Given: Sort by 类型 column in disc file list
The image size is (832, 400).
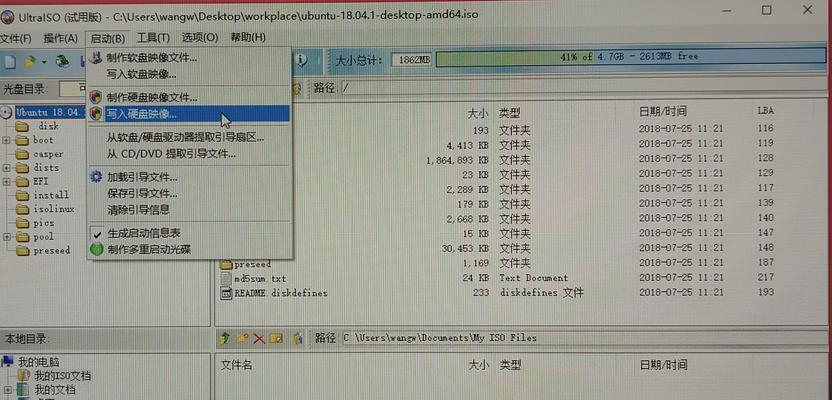Looking at the screenshot, I should point(510,112).
